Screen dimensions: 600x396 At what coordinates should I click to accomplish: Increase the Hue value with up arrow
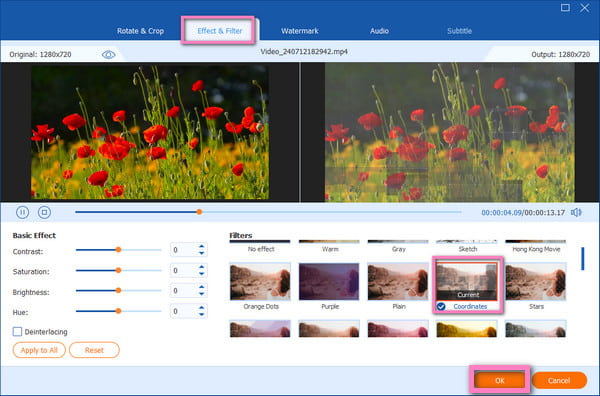pos(201,308)
